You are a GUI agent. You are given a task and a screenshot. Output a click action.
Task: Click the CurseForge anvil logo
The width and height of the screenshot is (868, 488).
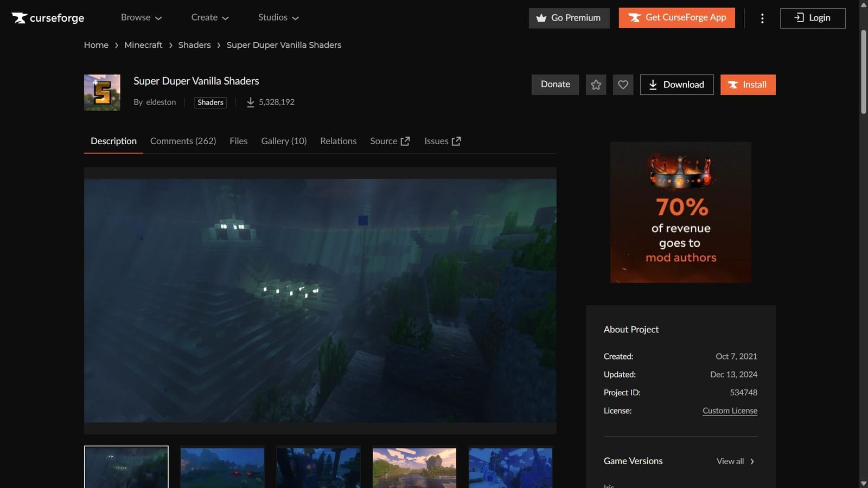point(21,17)
